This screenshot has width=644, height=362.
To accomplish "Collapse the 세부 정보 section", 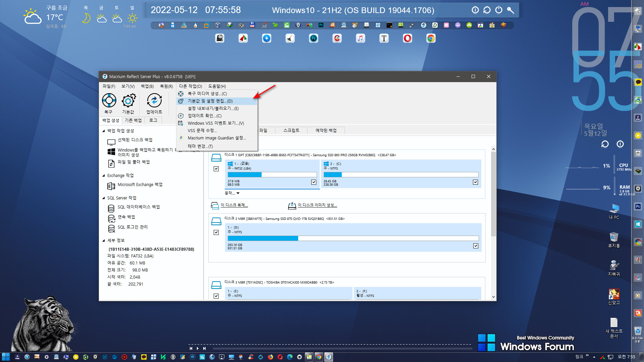I will click(104, 240).
